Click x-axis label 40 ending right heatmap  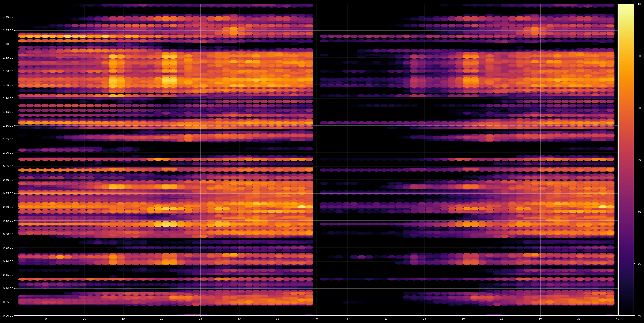(x=618, y=319)
